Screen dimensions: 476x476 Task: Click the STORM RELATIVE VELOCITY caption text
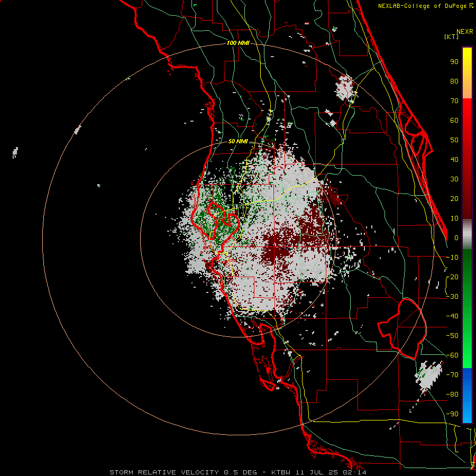click(x=164, y=472)
